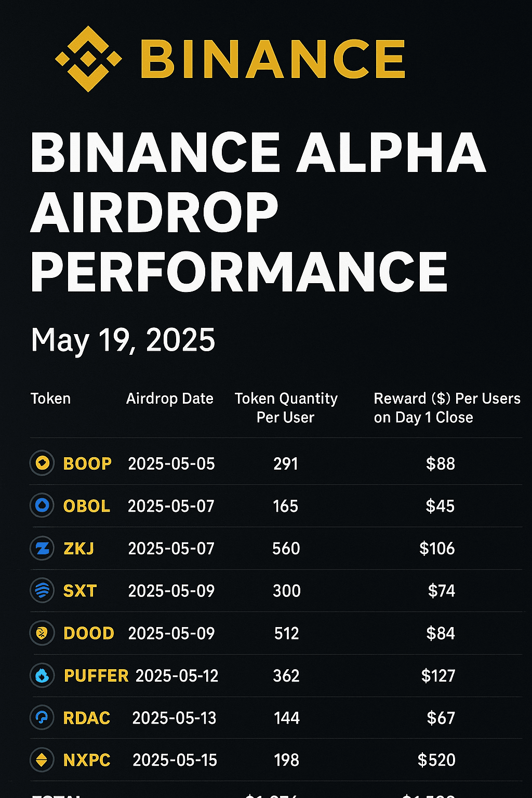
Task: Select the Token column header
Action: pyautogui.click(x=50, y=398)
